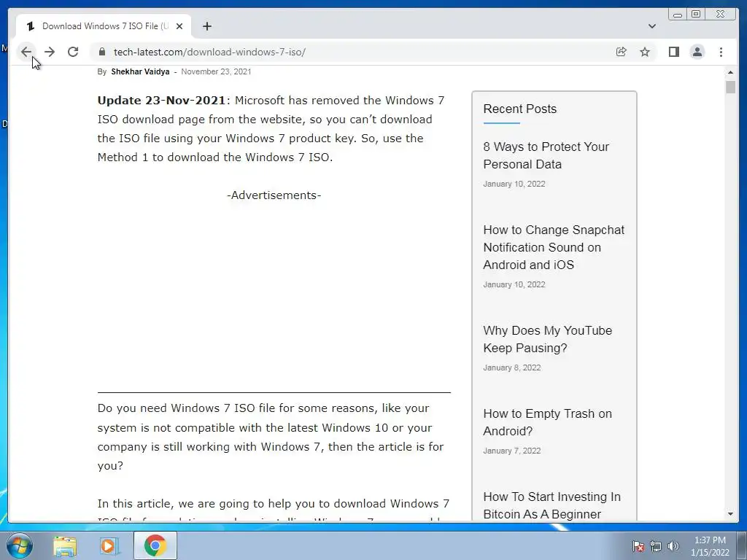
Task: Click the Update 23-Nov-2021 bold text
Action: point(161,101)
